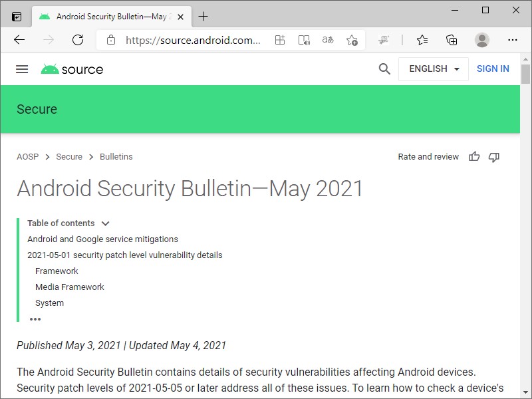
Task: Refresh the page with reload button
Action: (78, 40)
